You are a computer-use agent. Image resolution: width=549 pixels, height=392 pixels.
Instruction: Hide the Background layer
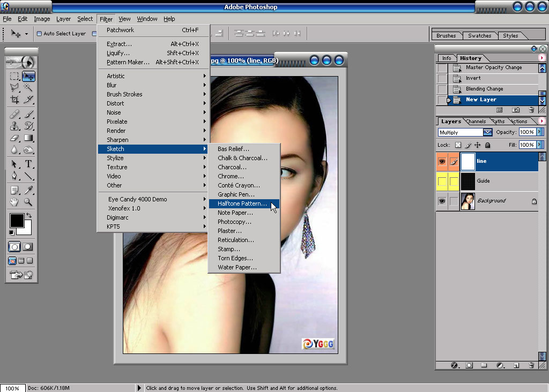pos(442,201)
